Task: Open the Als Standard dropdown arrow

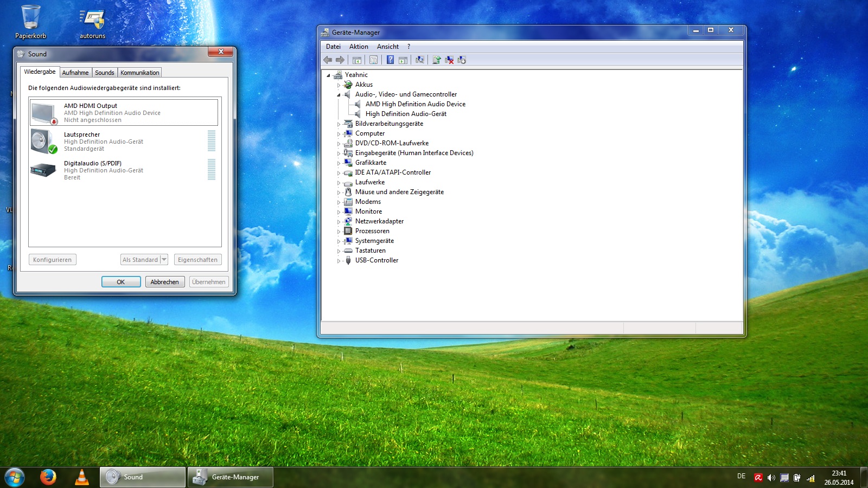Action: coord(164,260)
